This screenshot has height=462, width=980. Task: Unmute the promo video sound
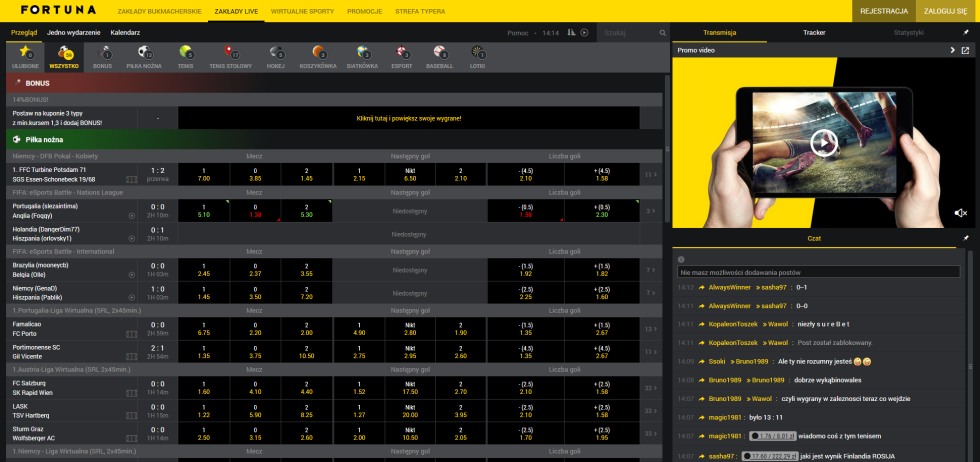(x=961, y=213)
